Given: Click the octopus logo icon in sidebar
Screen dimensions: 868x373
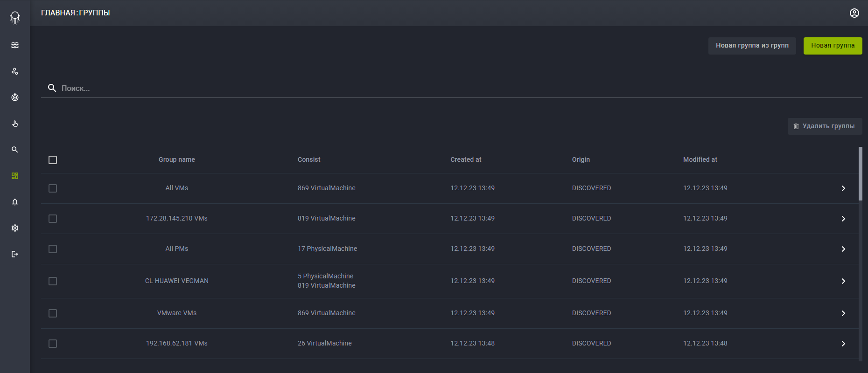Looking at the screenshot, I should (x=15, y=18).
